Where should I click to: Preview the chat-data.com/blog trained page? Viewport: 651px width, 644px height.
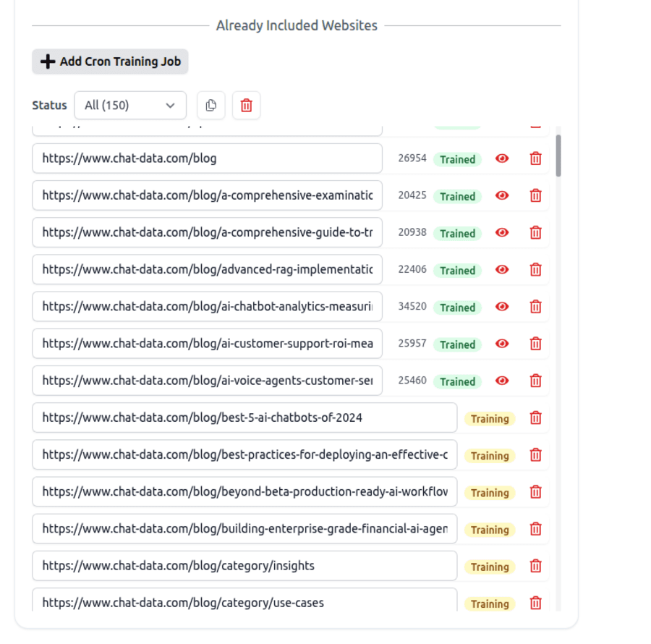point(501,158)
